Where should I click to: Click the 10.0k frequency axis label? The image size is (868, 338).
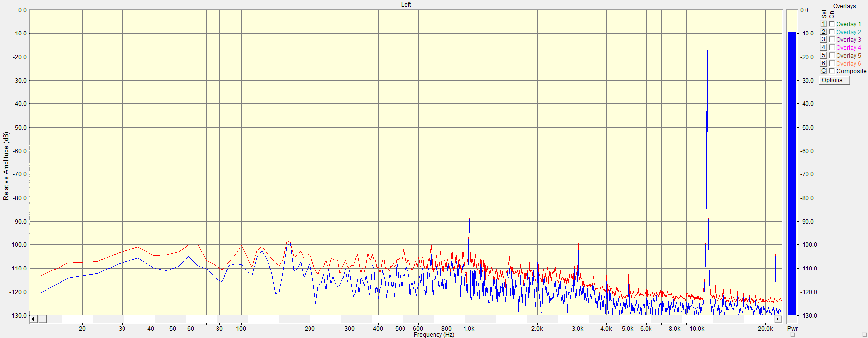697,328
